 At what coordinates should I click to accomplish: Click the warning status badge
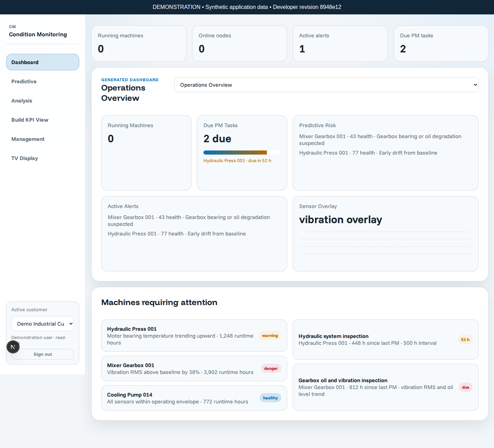270,336
